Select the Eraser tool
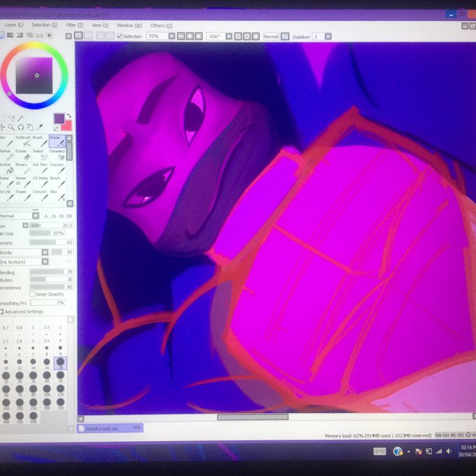The height and width of the screenshot is (476, 476). [23, 155]
